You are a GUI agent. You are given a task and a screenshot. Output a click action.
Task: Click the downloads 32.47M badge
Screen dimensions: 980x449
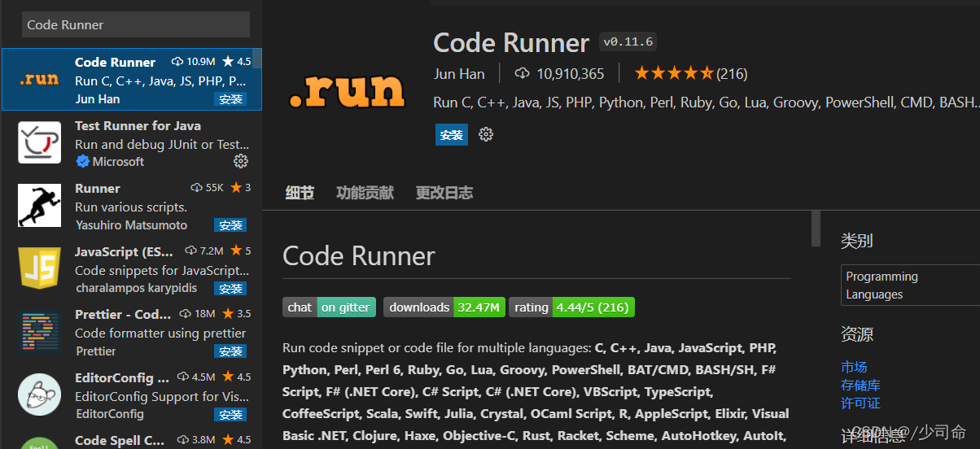[x=444, y=307]
